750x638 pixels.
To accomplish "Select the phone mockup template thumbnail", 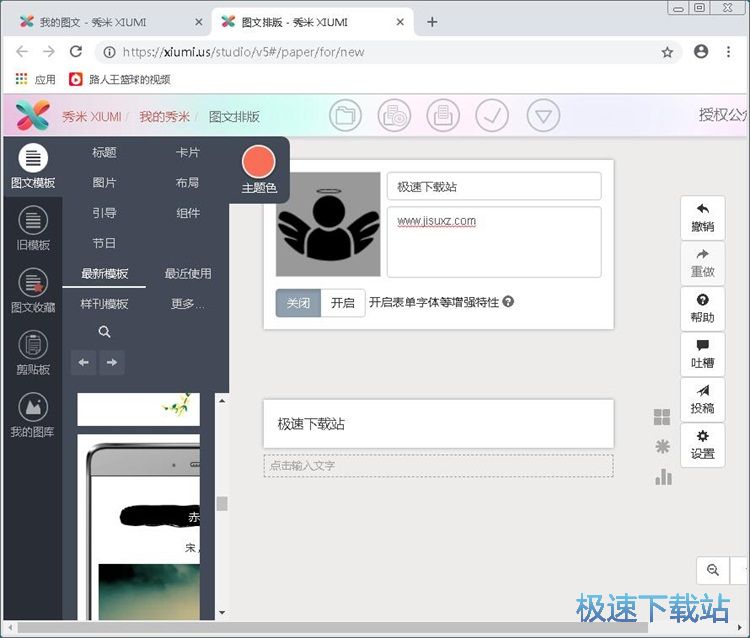I will pyautogui.click(x=139, y=527).
